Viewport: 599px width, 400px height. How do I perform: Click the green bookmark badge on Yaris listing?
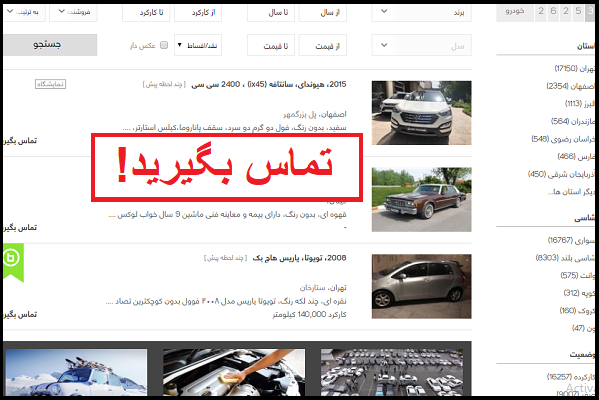coord(14,263)
